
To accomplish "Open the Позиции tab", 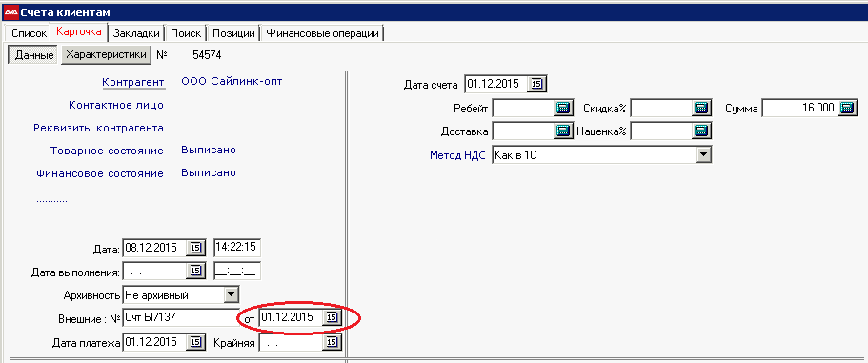I will [233, 33].
